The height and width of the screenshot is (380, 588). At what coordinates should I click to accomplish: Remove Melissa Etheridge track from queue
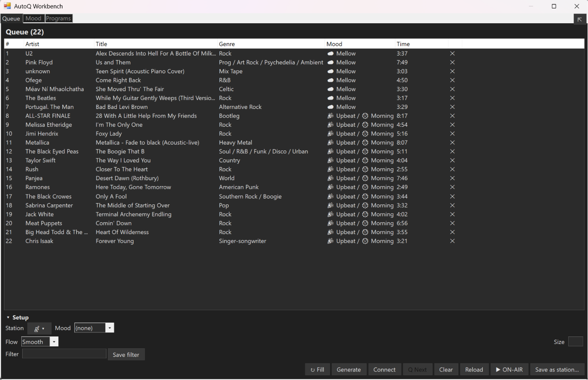(452, 125)
